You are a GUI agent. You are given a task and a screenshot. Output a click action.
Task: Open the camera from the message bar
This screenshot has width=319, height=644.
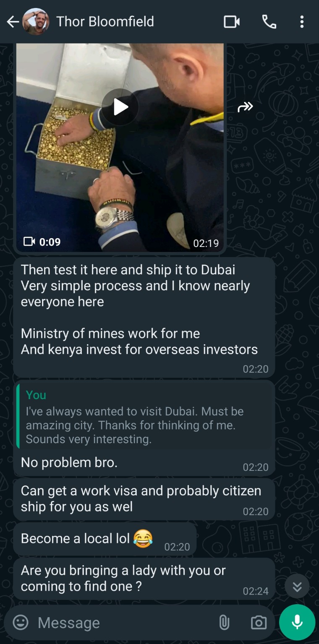pyautogui.click(x=259, y=623)
